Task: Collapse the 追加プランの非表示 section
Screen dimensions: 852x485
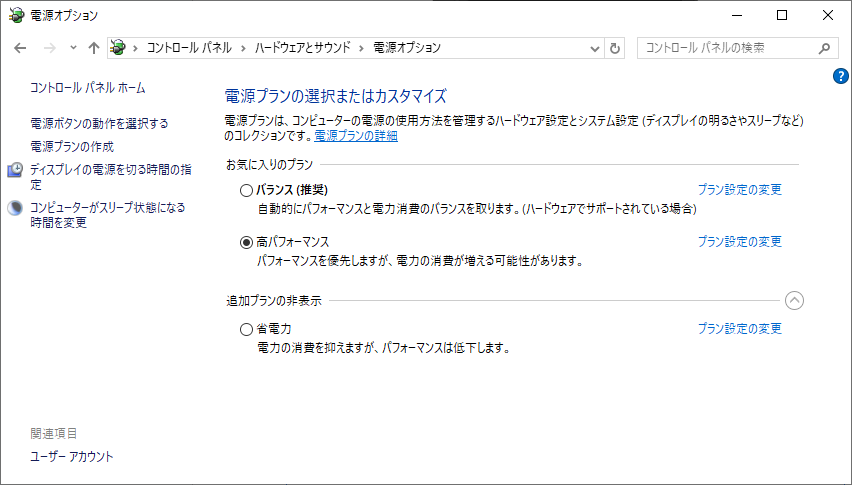Action: [794, 299]
